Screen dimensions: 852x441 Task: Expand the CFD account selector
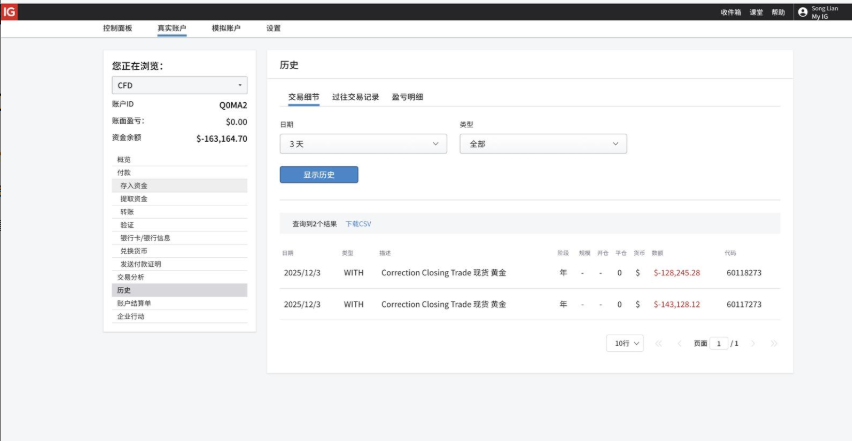click(x=179, y=86)
